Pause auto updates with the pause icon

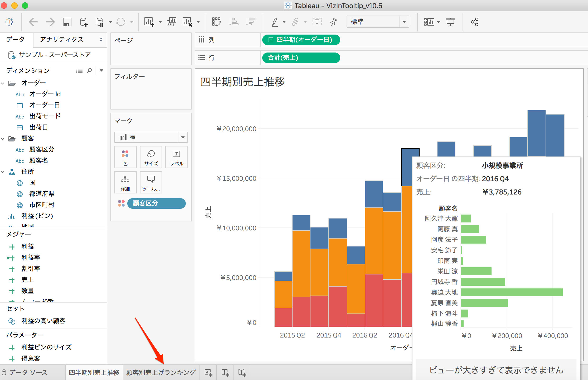coord(100,22)
